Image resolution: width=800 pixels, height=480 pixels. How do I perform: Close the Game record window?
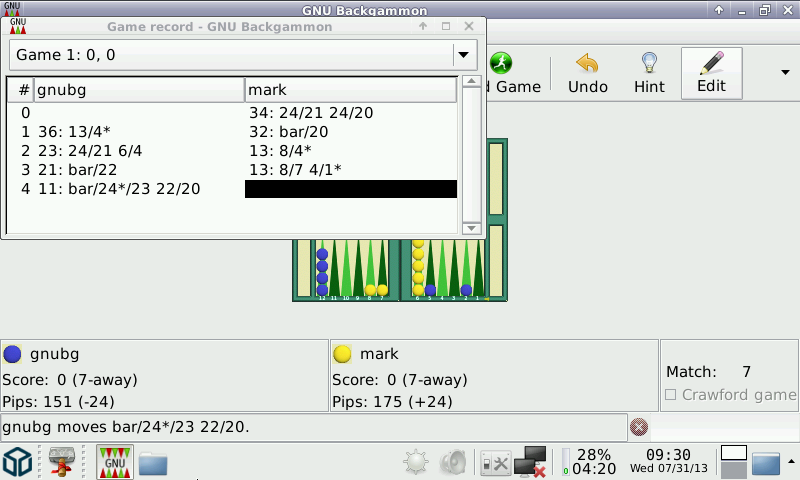coord(469,26)
